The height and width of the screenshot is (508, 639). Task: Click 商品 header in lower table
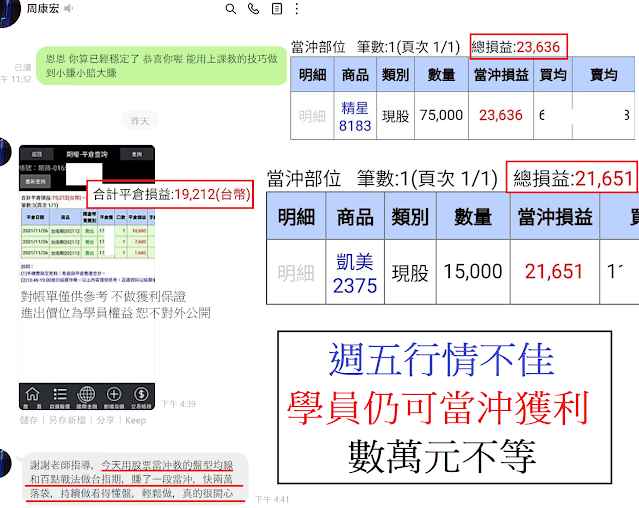pyautogui.click(x=355, y=216)
